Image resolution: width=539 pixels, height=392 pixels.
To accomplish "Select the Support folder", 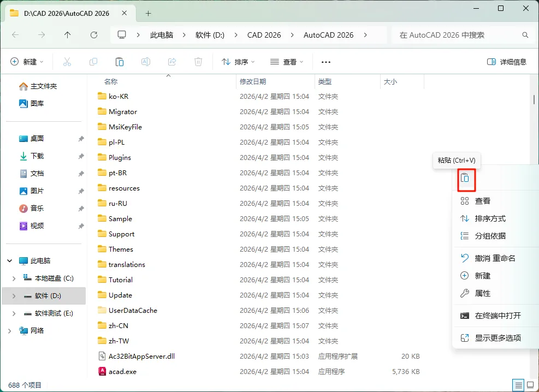I will pos(121,234).
